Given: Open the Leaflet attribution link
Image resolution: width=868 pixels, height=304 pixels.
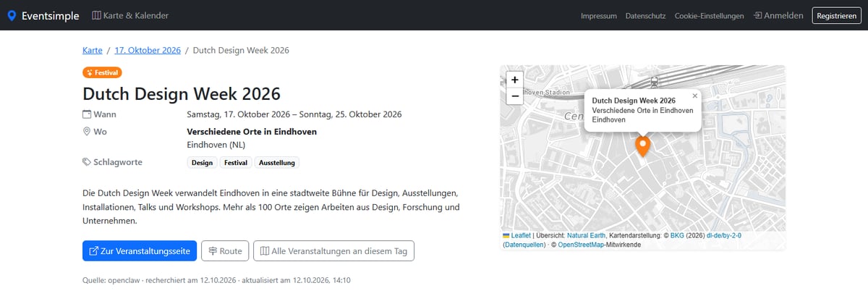Looking at the screenshot, I should 521,235.
